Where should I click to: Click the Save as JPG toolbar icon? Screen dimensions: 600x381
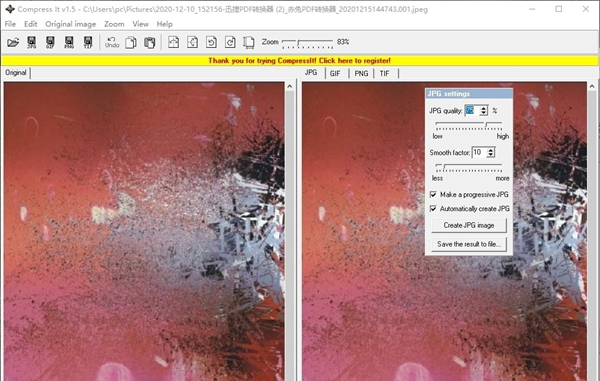coord(31,42)
